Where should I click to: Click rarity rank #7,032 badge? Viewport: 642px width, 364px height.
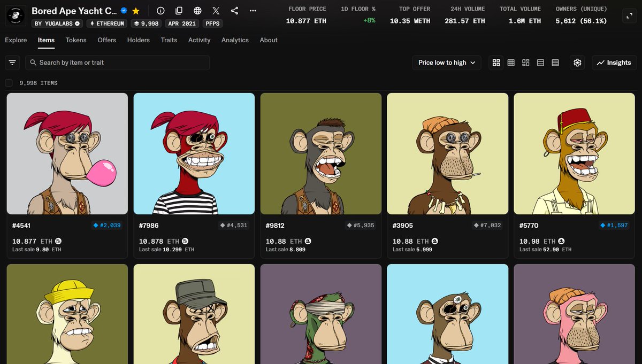[x=487, y=226]
